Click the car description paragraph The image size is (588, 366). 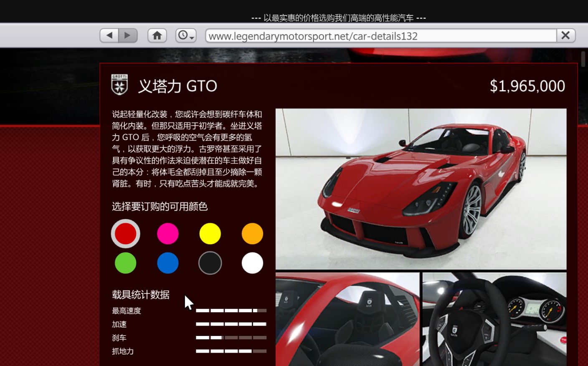coord(187,149)
